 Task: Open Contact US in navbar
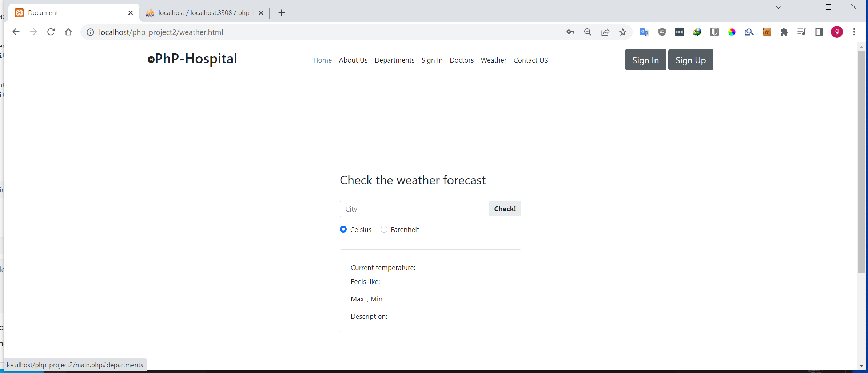pyautogui.click(x=530, y=60)
